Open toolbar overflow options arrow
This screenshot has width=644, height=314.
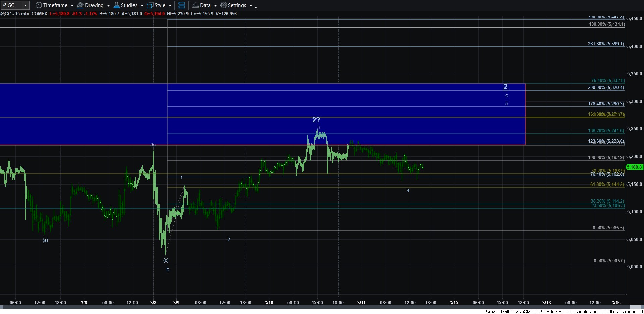(256, 7)
